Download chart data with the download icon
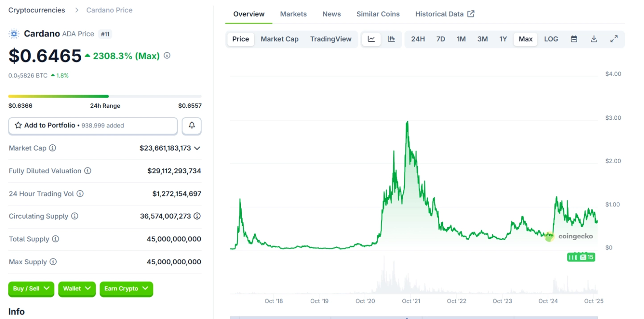This screenshot has height=319, width=644. tap(594, 39)
